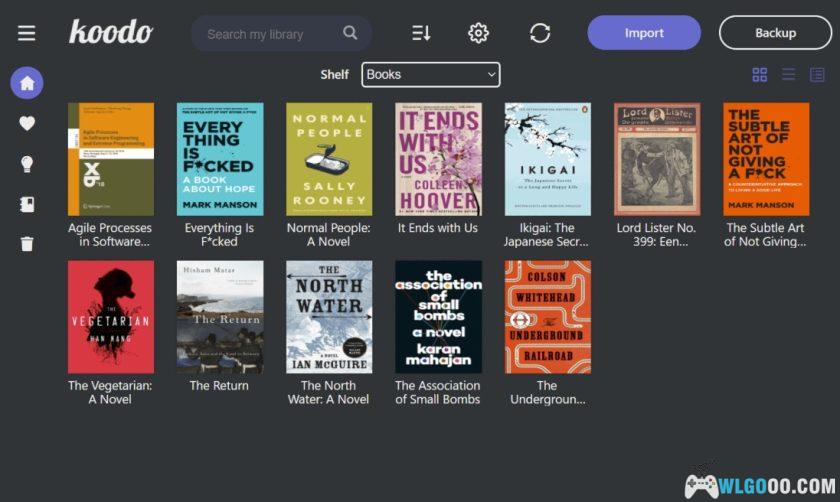Open the Ikigai book cover
Screen dimensions: 840x502
tap(547, 159)
